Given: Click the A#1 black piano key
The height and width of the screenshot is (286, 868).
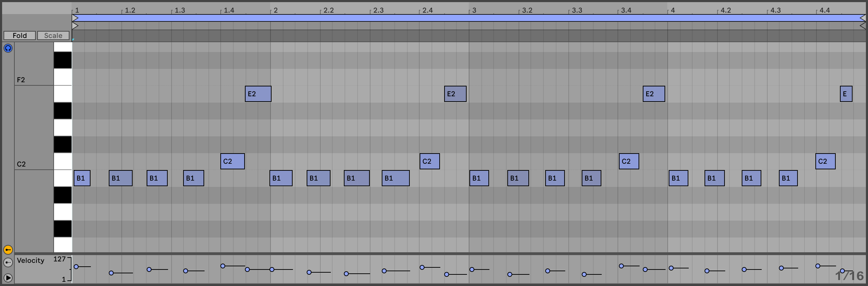Looking at the screenshot, I should tap(63, 195).
